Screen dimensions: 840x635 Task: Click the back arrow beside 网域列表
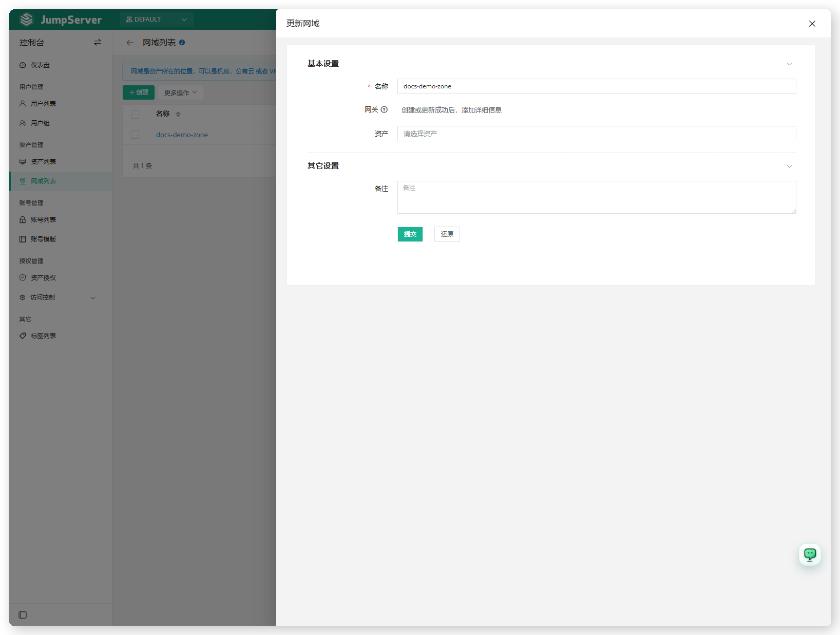tap(130, 43)
